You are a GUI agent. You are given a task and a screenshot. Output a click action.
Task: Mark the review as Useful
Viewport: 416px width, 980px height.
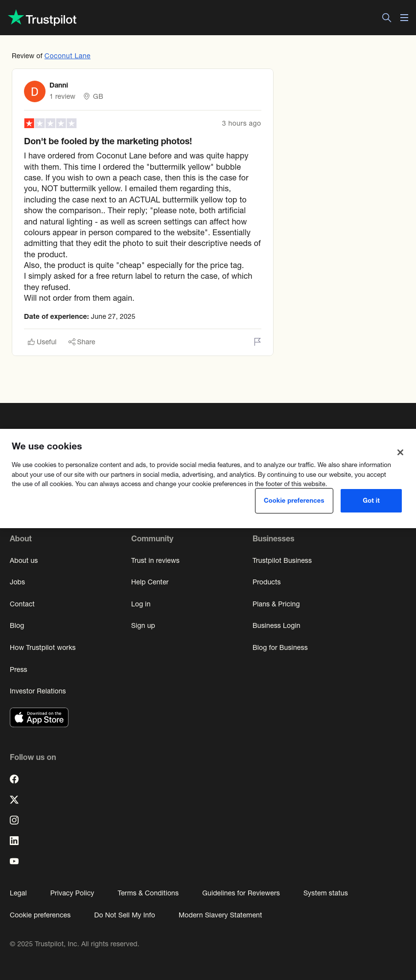click(x=42, y=342)
